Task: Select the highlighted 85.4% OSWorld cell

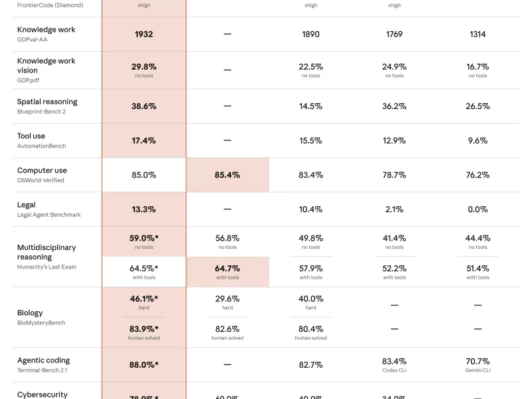Action: pyautogui.click(x=227, y=175)
